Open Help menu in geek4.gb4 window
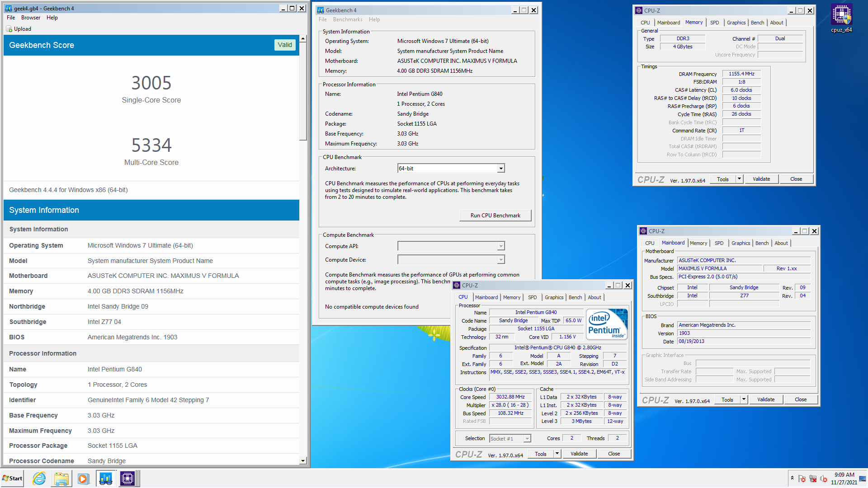Viewport: 868px width, 488px height. point(52,18)
